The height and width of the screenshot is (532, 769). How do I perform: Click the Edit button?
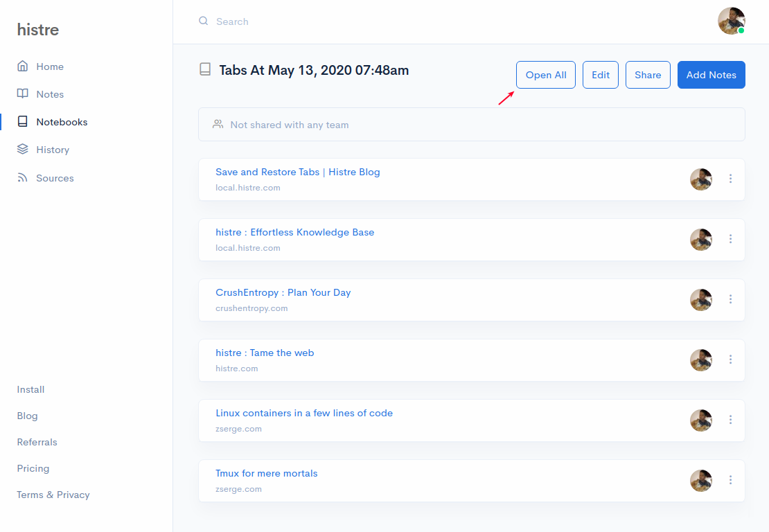pyautogui.click(x=600, y=75)
